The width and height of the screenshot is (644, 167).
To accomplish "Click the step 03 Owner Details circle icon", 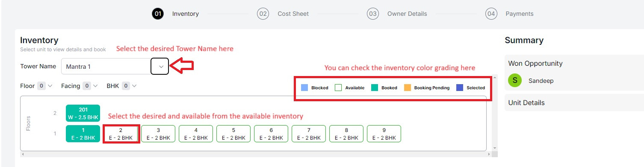I will click(373, 14).
